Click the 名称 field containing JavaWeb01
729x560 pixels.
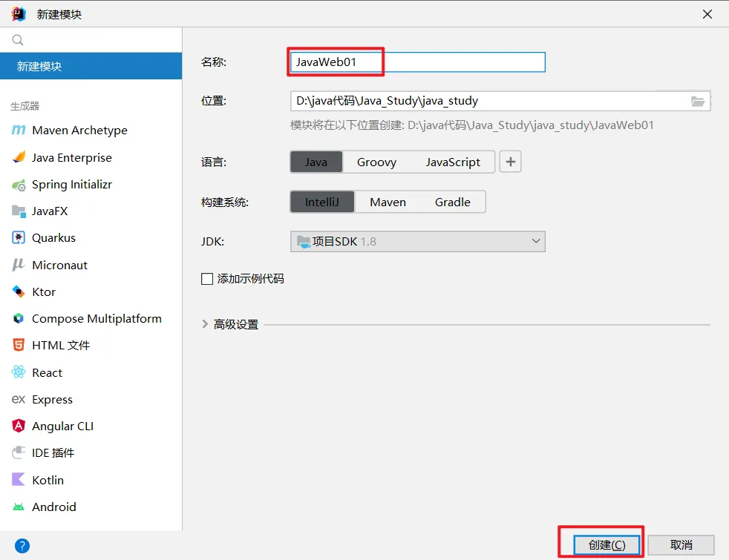click(x=417, y=62)
